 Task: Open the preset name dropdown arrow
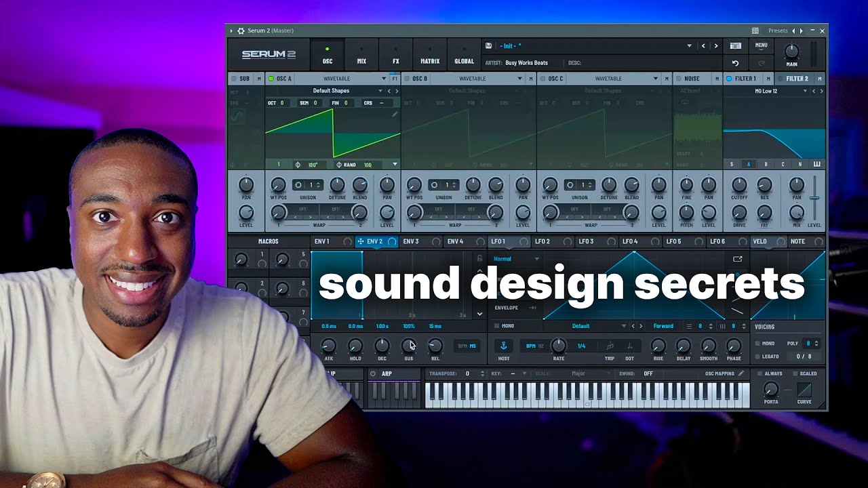pyautogui.click(x=689, y=46)
